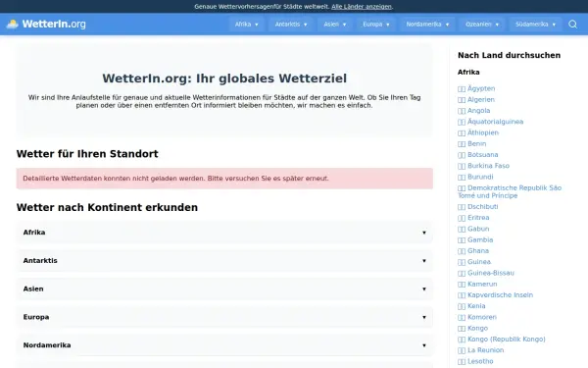Open the Südamerika navigation menu
The height and width of the screenshot is (368, 588).
click(x=535, y=24)
